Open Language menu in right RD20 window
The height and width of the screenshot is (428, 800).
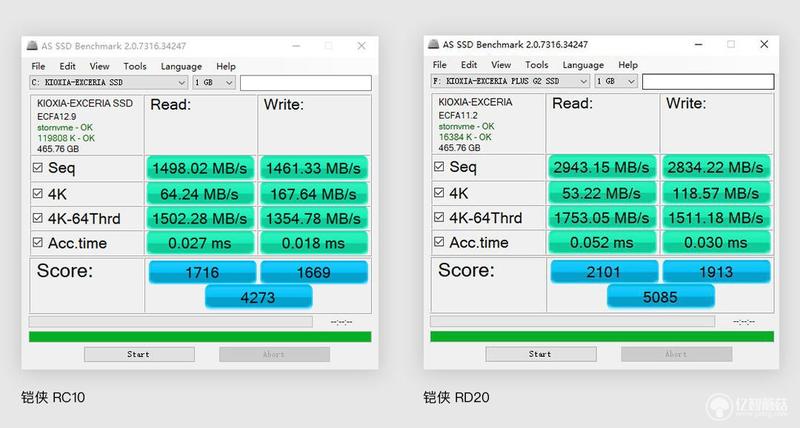pos(583,65)
